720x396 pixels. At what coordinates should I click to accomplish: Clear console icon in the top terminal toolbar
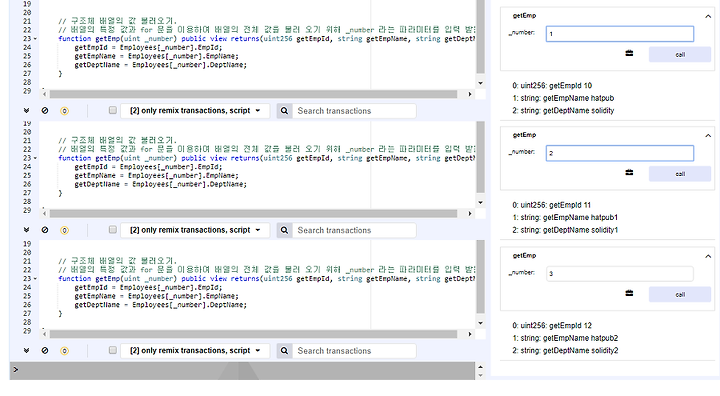[45, 110]
